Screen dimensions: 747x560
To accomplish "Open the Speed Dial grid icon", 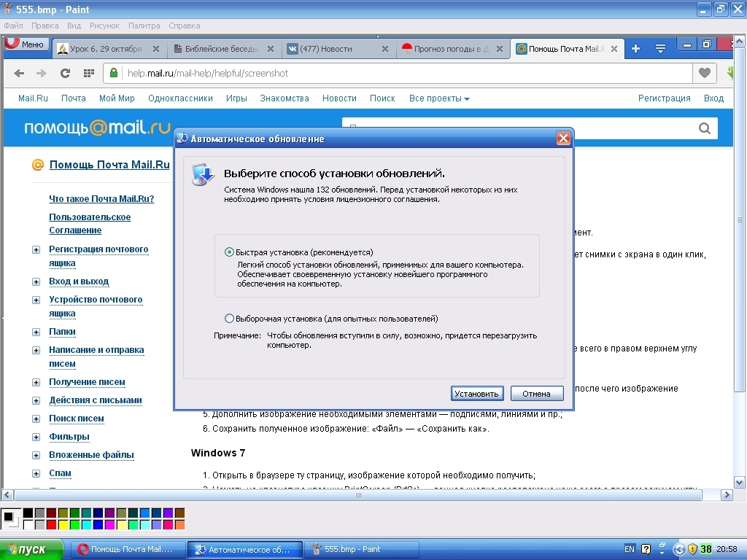I will 88,74.
